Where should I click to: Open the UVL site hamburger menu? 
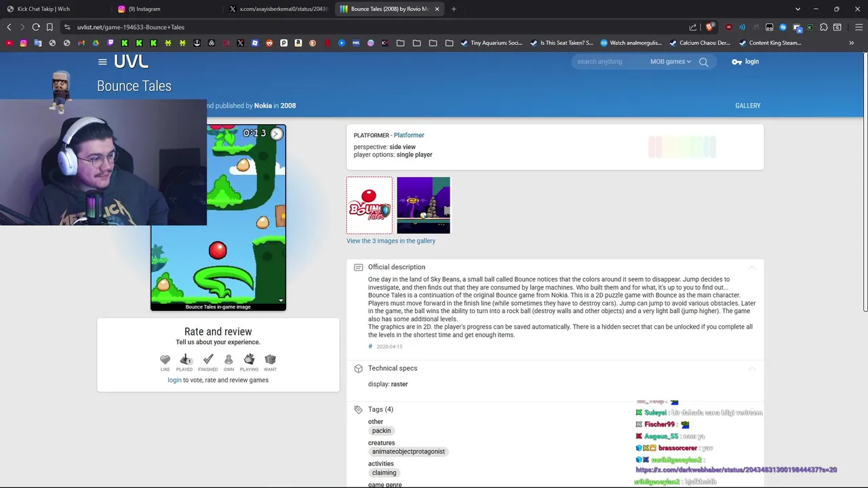pyautogui.click(x=102, y=62)
